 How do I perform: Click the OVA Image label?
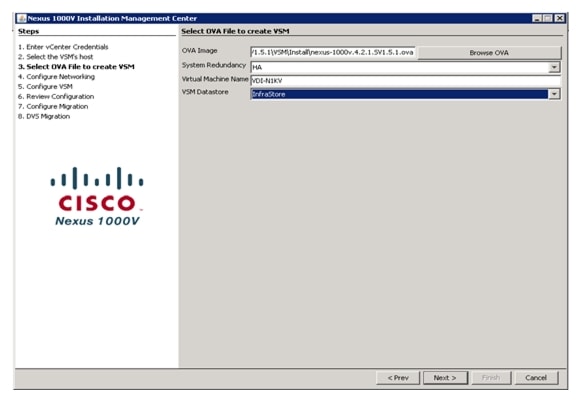click(200, 50)
